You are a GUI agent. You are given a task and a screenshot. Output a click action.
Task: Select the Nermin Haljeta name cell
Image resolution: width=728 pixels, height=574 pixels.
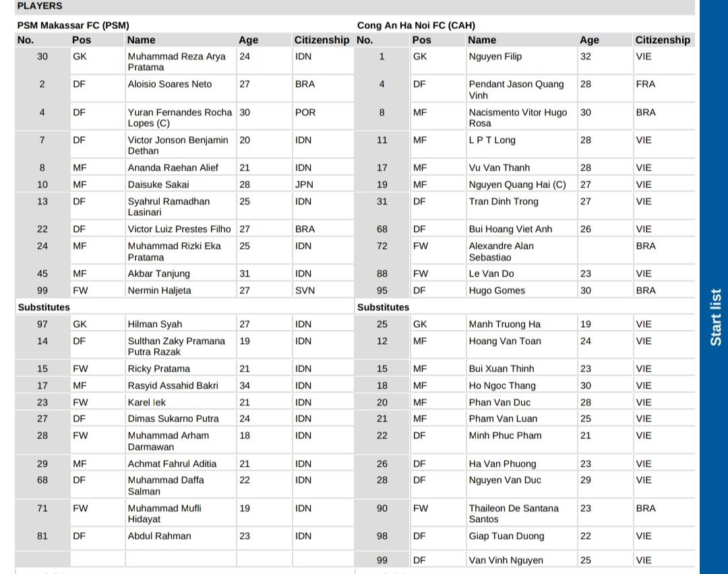(x=160, y=291)
